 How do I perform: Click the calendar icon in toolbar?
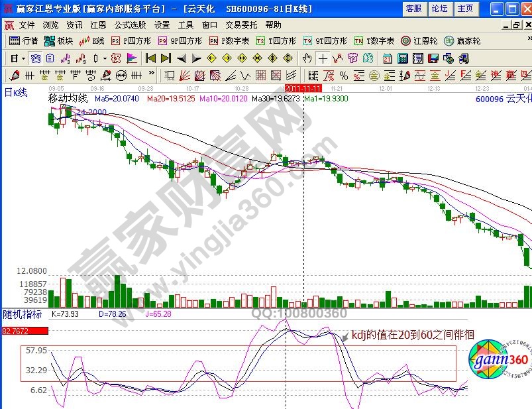(388, 58)
